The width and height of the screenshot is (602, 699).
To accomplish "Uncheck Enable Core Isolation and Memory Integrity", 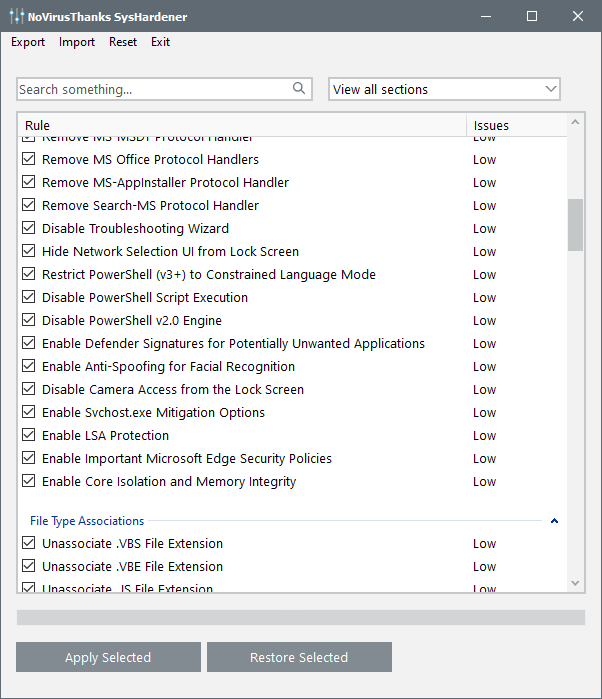I will coord(28,482).
